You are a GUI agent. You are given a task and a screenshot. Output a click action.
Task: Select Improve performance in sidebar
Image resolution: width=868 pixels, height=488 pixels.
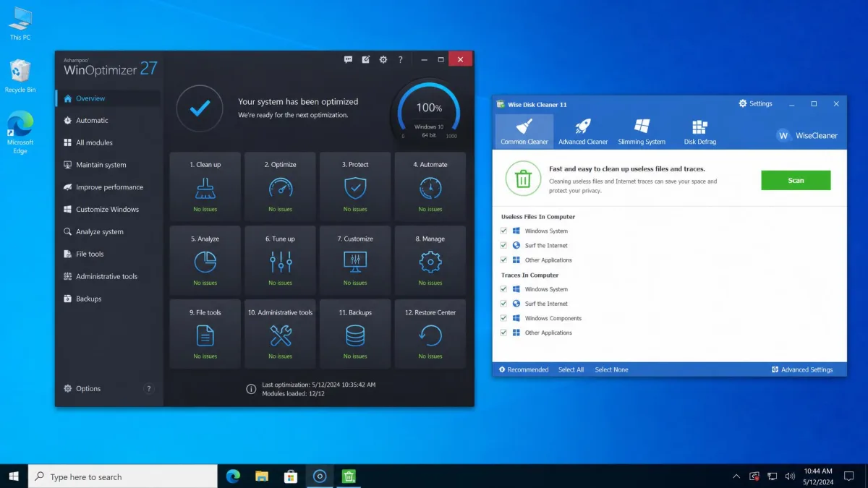pyautogui.click(x=109, y=187)
